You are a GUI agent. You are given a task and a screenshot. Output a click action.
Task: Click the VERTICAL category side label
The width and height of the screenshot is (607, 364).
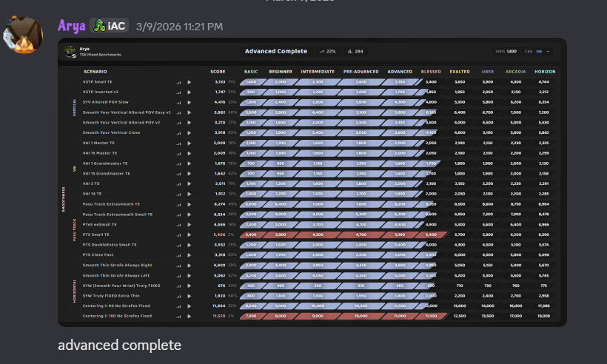pos(74,107)
